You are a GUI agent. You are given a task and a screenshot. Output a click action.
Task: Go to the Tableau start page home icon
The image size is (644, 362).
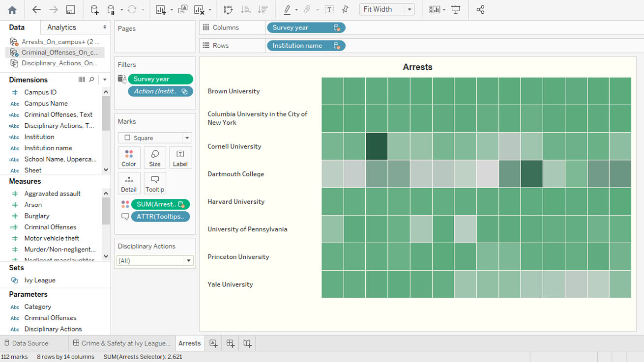(x=12, y=9)
